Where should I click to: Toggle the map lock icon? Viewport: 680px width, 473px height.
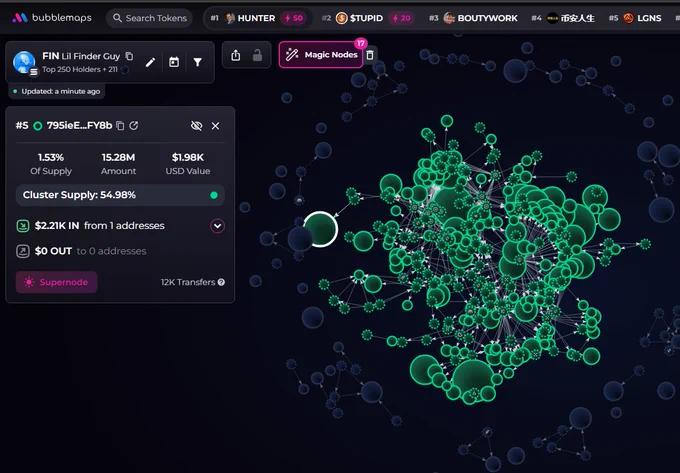[x=258, y=55]
